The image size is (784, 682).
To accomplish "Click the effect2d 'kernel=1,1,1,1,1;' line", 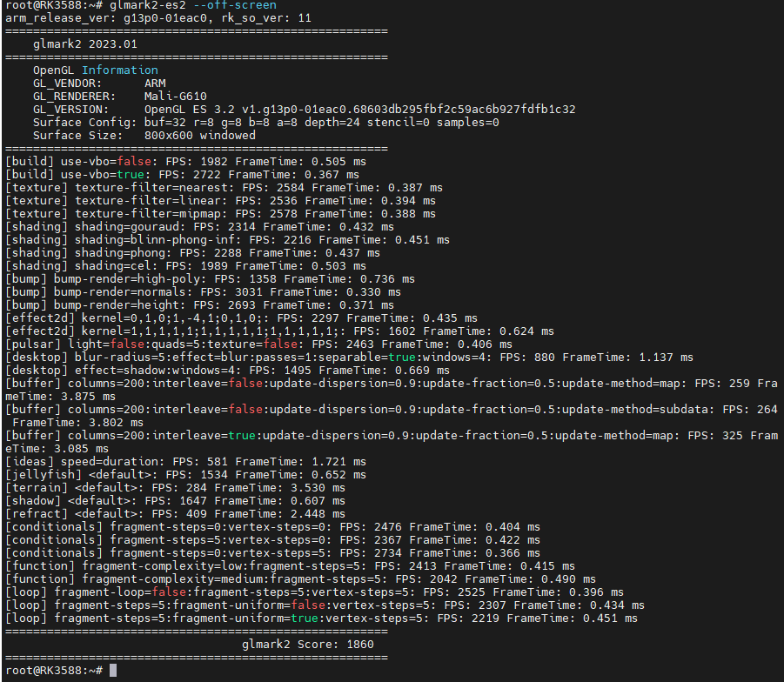I will (280, 331).
